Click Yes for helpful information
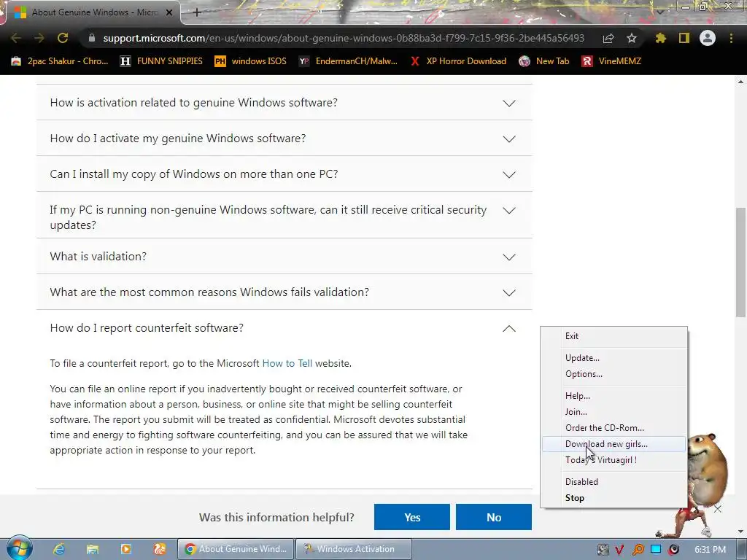Image resolution: width=747 pixels, height=560 pixels. click(x=411, y=517)
